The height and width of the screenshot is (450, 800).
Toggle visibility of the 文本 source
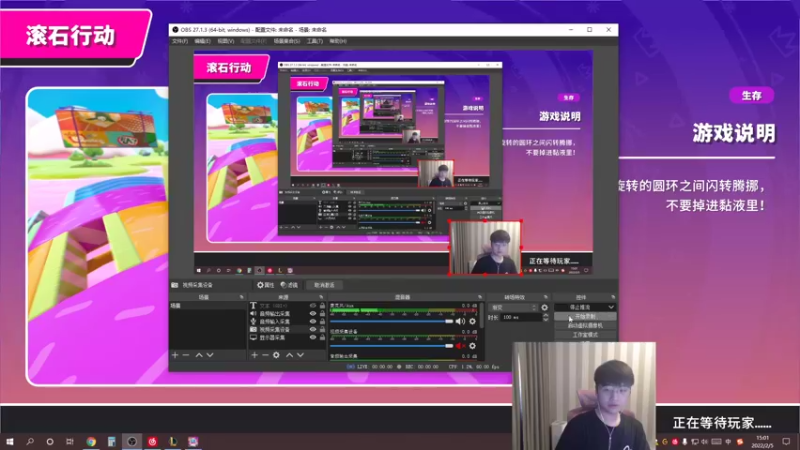click(x=313, y=306)
